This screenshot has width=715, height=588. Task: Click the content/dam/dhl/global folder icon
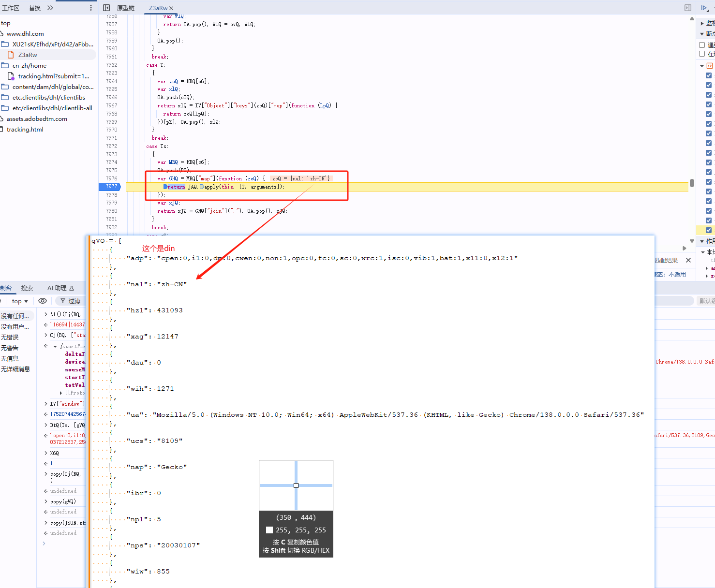click(x=5, y=87)
